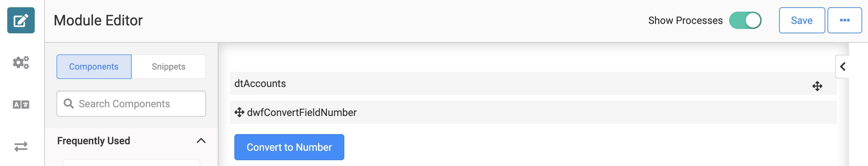Open the Module Editor pencil icon
The height and width of the screenshot is (166, 868).
pos(21,20)
